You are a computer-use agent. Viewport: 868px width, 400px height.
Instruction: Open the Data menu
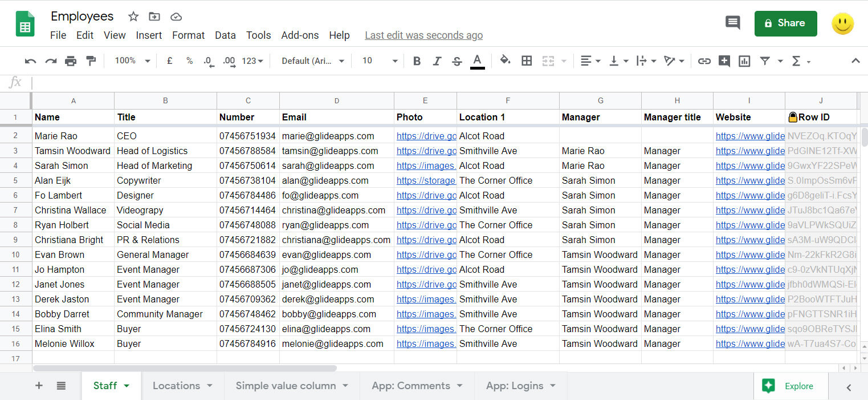click(x=225, y=35)
